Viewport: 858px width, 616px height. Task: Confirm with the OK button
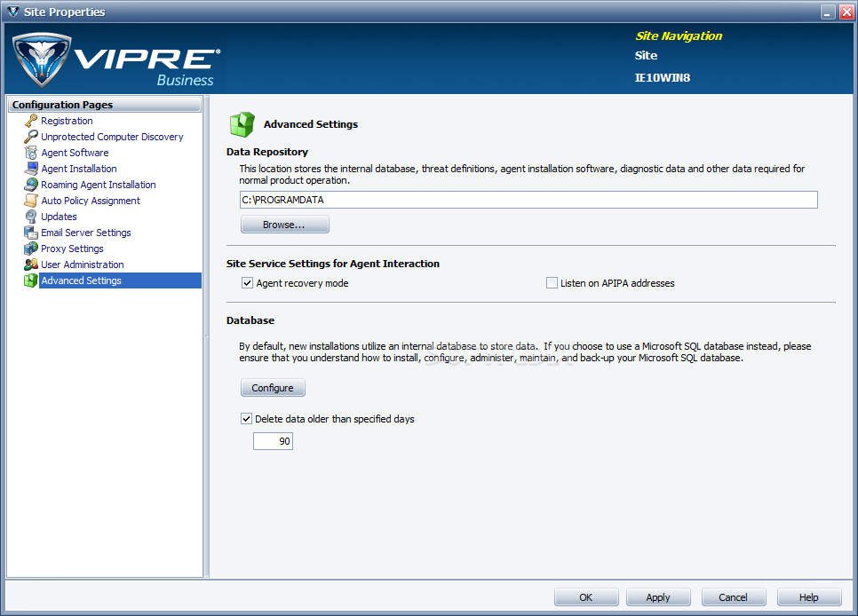click(x=586, y=596)
